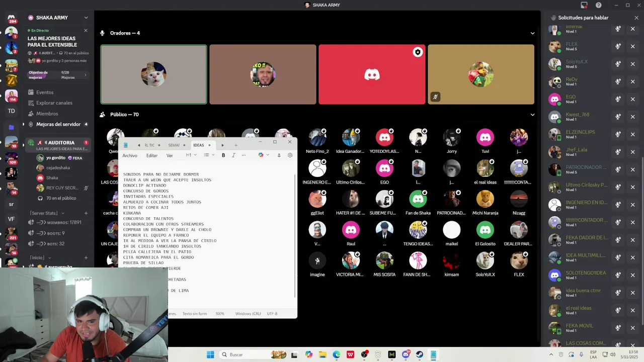Invite el real ideas to speak

pyautogui.click(x=618, y=310)
